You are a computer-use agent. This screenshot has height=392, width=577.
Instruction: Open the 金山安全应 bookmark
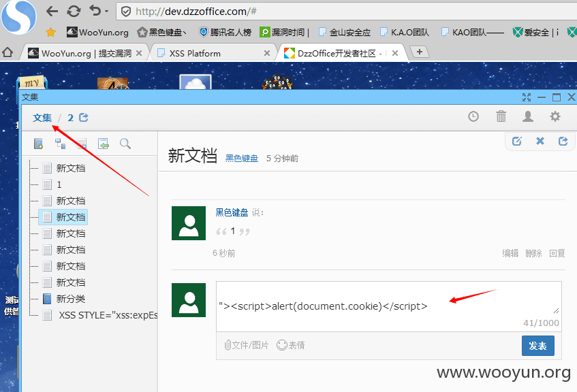click(x=345, y=33)
